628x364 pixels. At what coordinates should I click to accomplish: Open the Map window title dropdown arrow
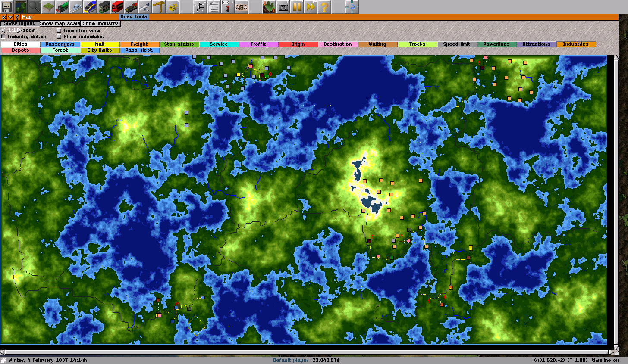click(x=10, y=17)
